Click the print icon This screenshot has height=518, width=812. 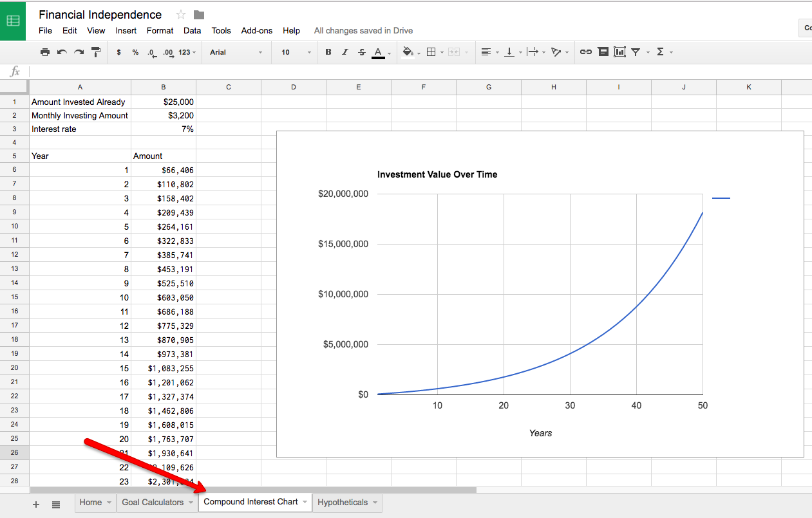[x=44, y=52]
